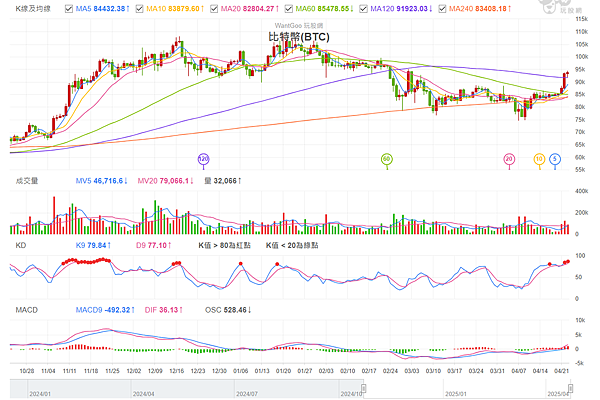Click the MA120 91923.03 value label
The image size is (600, 400).
click(x=401, y=8)
